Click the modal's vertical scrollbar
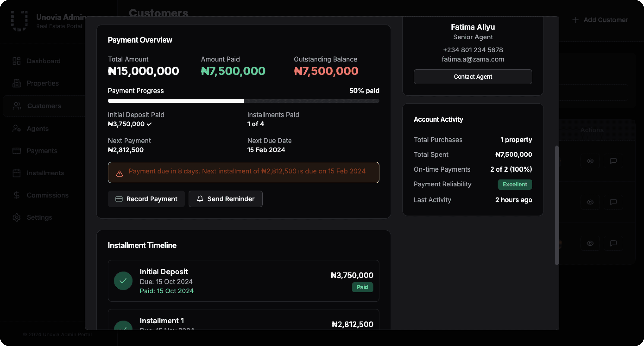Image resolution: width=644 pixels, height=346 pixels. (x=556, y=205)
